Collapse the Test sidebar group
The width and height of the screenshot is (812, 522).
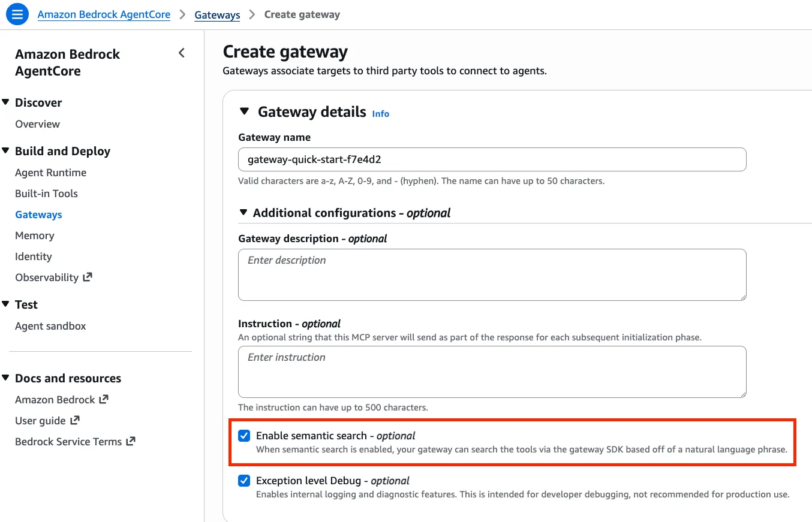coord(5,304)
